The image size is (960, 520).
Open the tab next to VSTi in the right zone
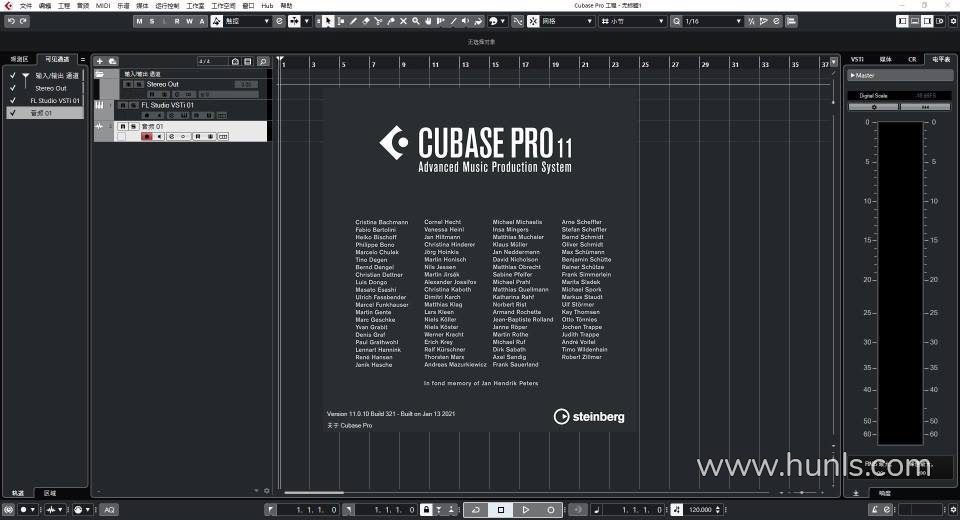point(885,59)
